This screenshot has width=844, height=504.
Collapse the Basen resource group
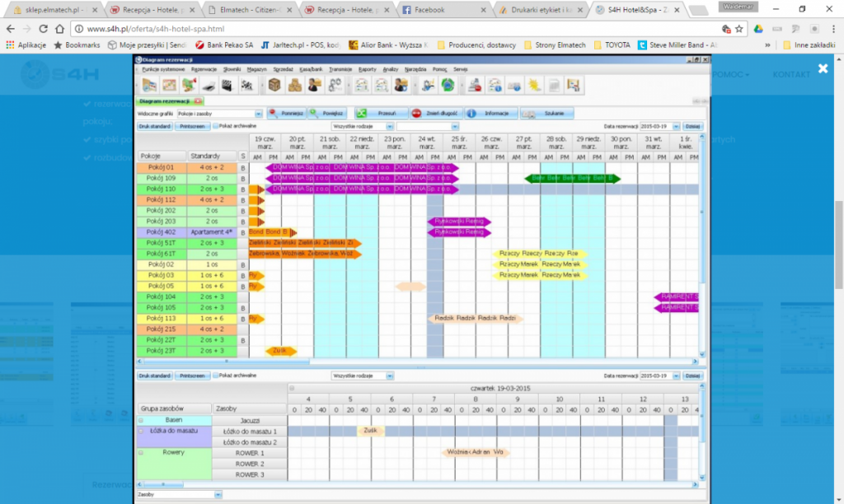(140, 420)
